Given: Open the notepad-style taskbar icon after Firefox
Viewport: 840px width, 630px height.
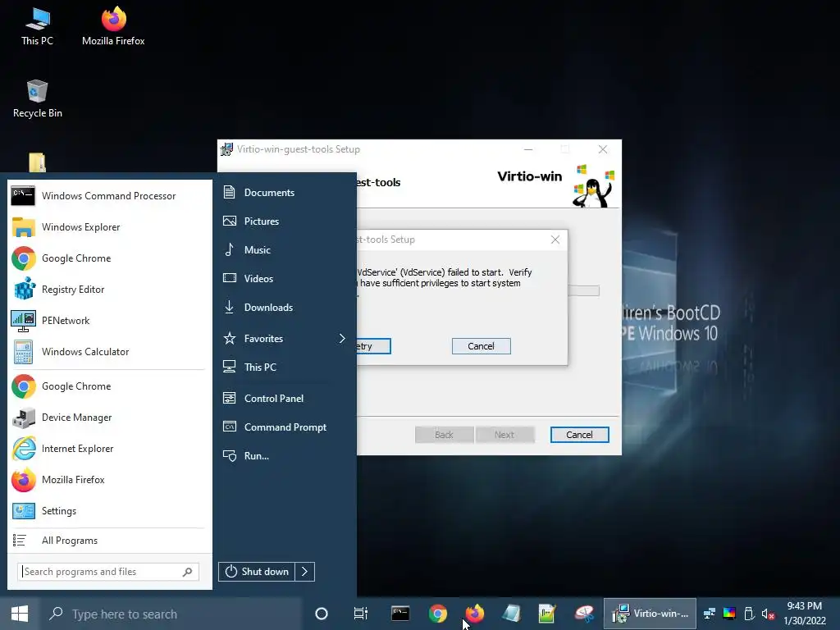Looking at the screenshot, I should pos(512,614).
